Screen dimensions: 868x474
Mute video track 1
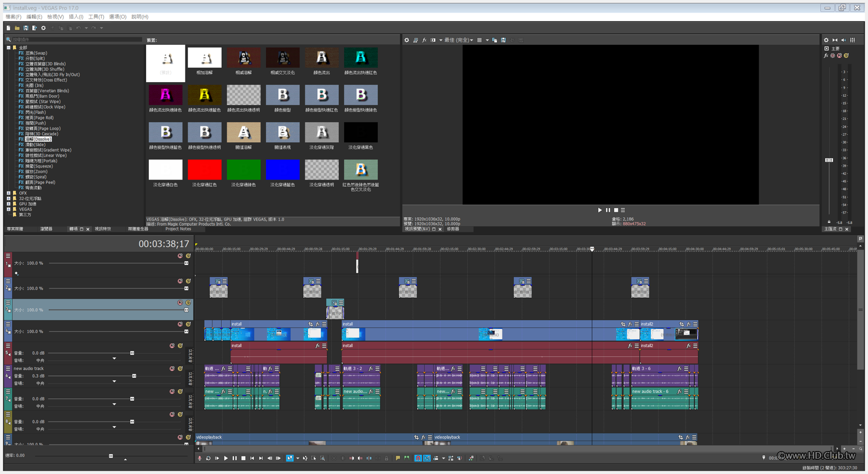tap(180, 256)
